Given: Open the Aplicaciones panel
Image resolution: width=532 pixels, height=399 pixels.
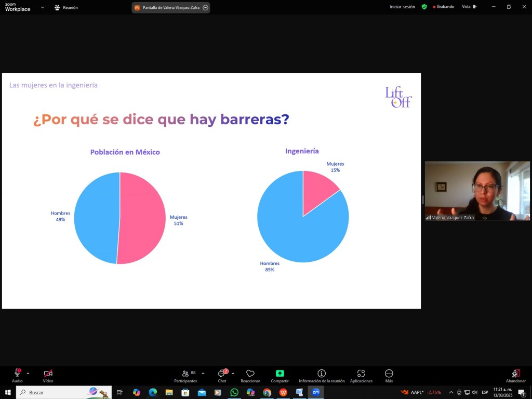Looking at the screenshot, I should [x=361, y=374].
